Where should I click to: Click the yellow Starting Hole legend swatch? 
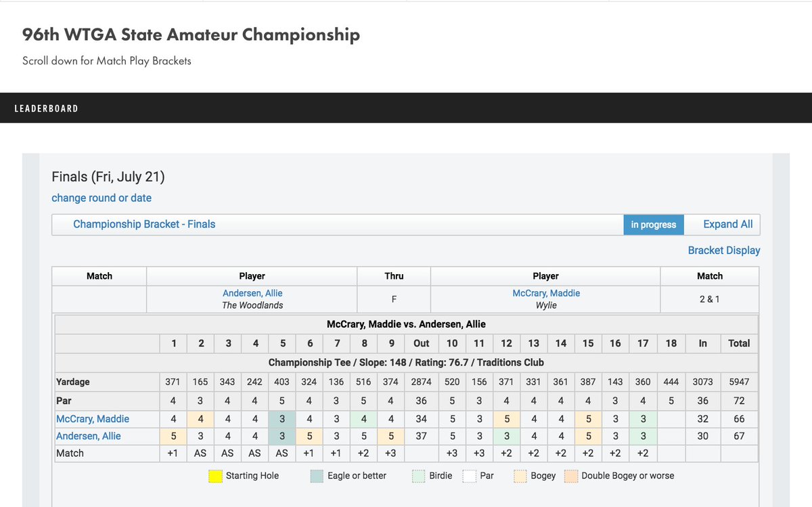216,476
